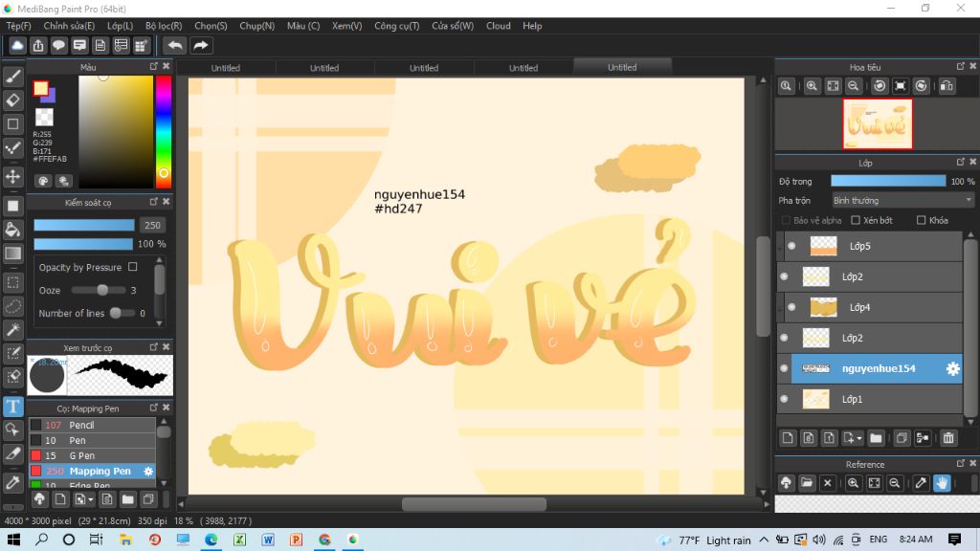Screen dimensions: 980x551
Task: Undock the Kiểm soát cọ panel
Action: [x=154, y=202]
